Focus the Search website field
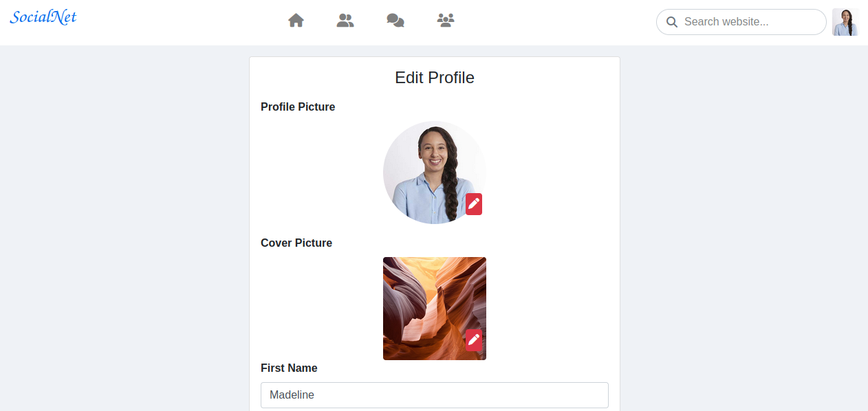The image size is (868, 411). 750,22
